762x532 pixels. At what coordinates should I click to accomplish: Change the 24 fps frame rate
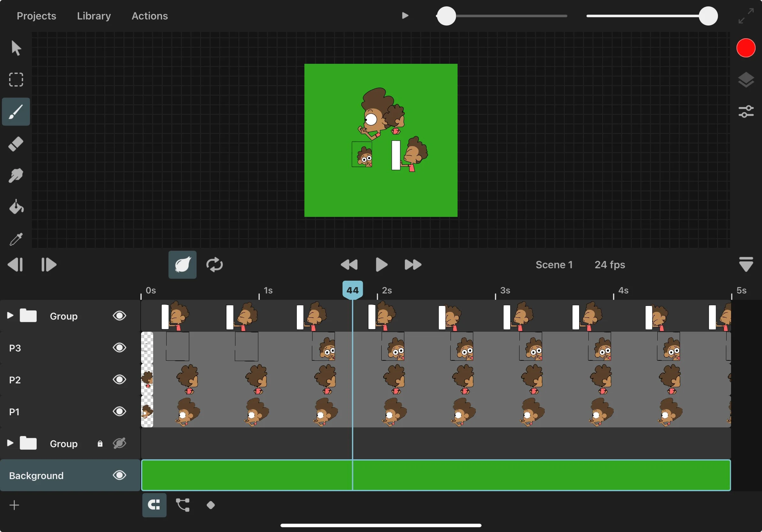(610, 265)
